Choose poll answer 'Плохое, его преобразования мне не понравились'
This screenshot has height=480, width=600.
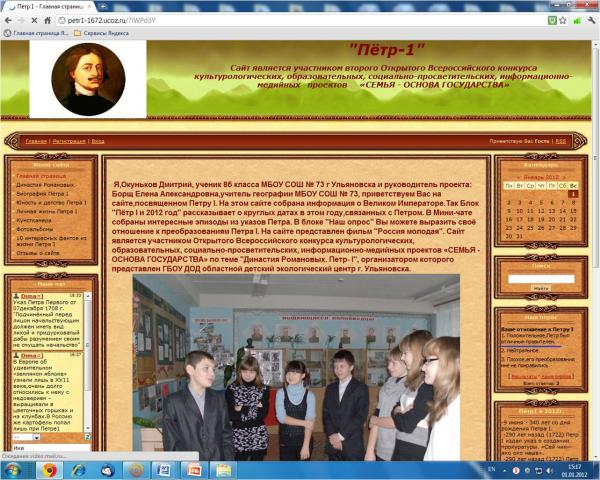coord(538,362)
